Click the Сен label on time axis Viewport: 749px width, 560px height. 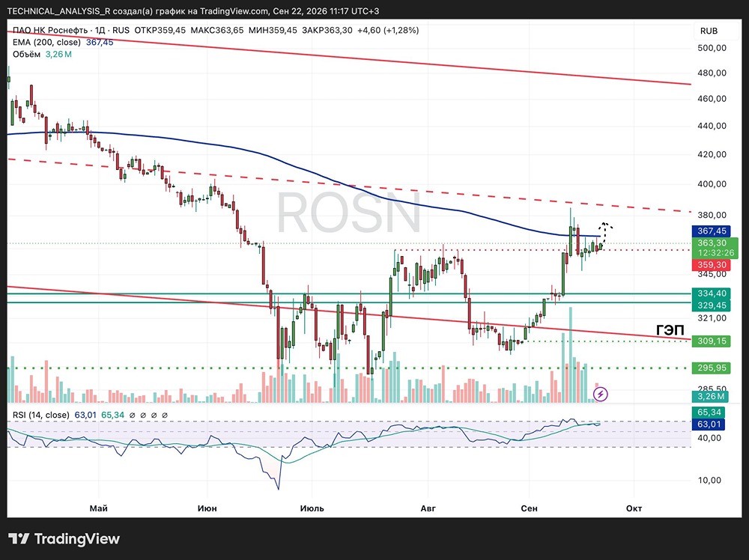pyautogui.click(x=530, y=508)
